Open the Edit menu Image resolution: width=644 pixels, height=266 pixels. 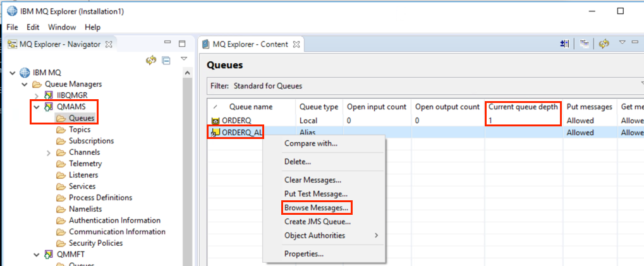click(x=33, y=28)
